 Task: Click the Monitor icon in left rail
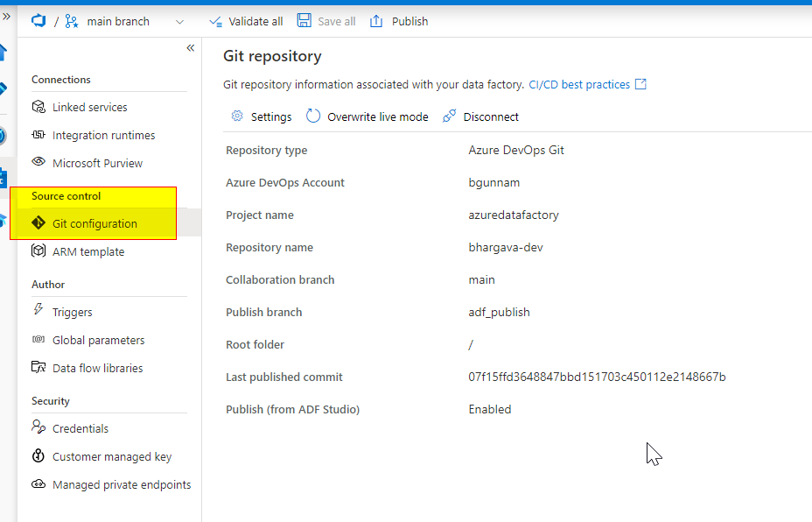point(3,137)
